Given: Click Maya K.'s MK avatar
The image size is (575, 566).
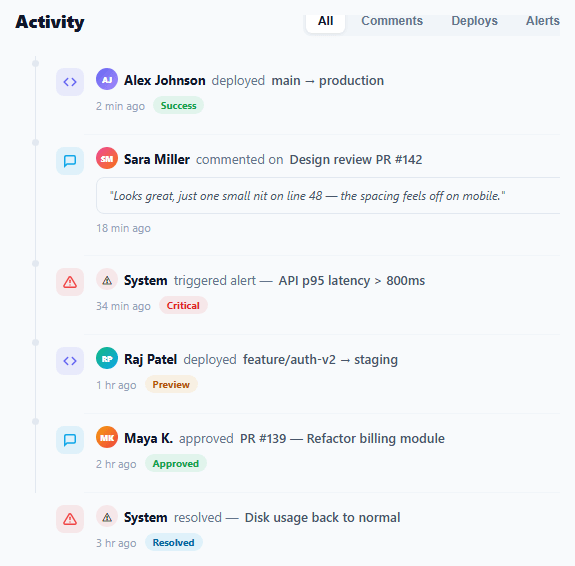Looking at the screenshot, I should pyautogui.click(x=107, y=437).
